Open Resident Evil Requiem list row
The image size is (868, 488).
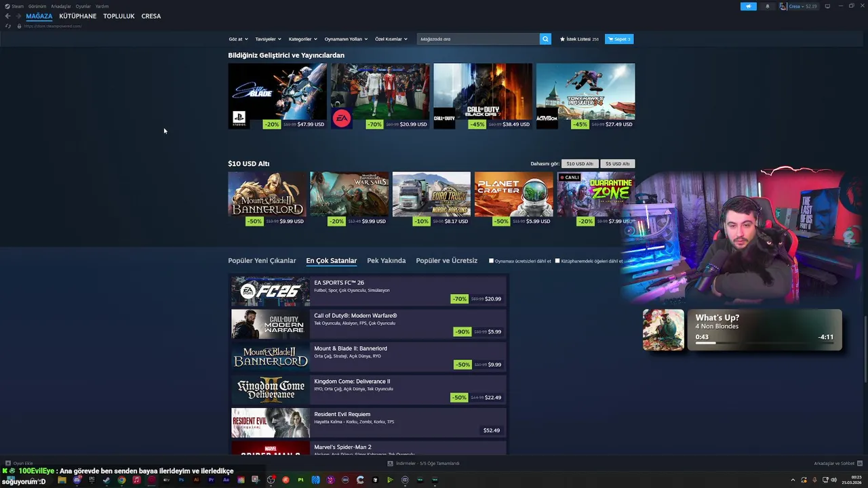point(369,423)
